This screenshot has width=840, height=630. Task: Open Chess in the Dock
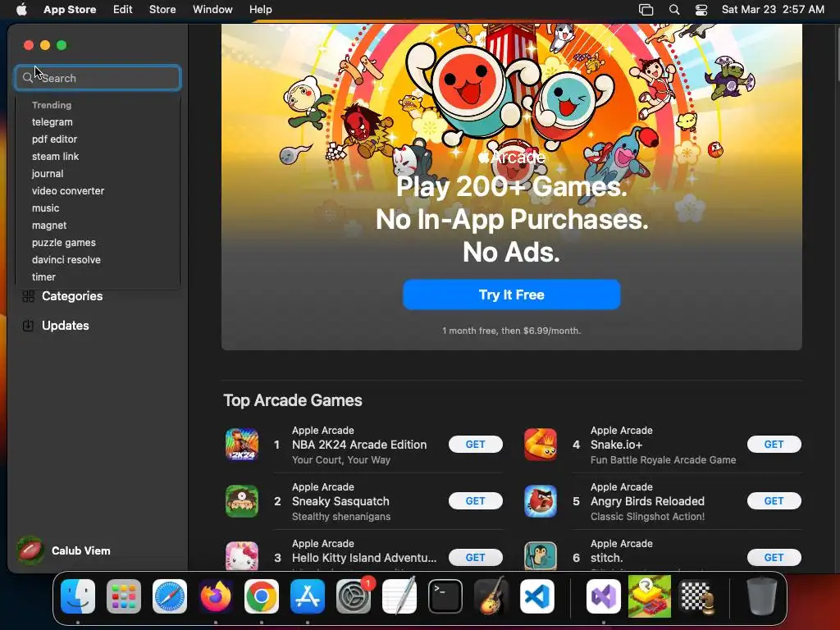pos(696,596)
